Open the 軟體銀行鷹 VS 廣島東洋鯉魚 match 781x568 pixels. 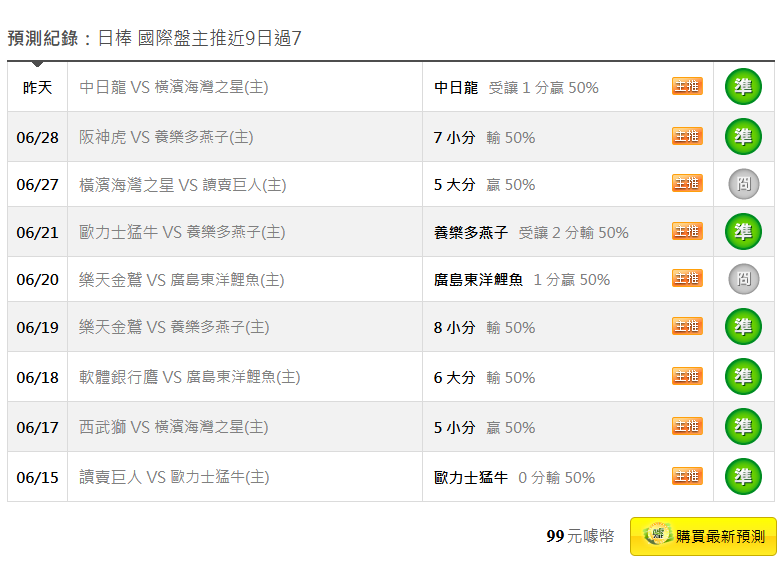coord(190,377)
